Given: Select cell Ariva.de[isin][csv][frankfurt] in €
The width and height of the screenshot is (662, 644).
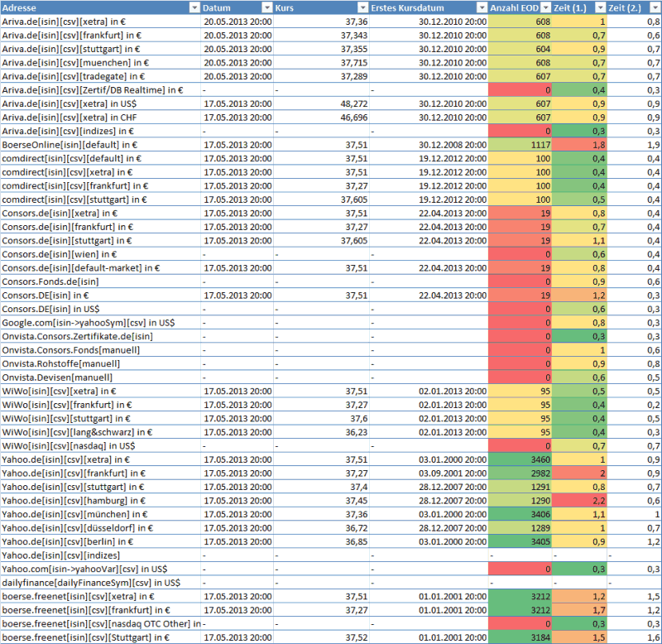Looking at the screenshot, I should [100, 35].
